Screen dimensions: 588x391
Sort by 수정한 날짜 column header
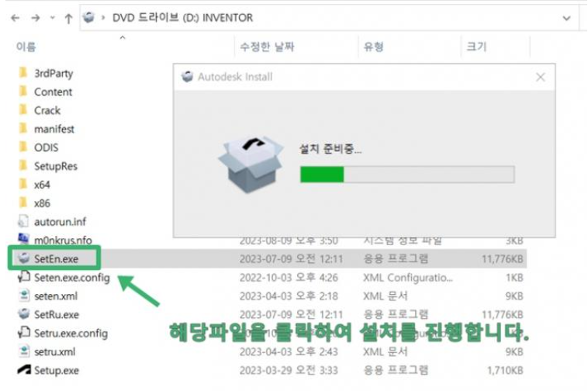pos(267,47)
